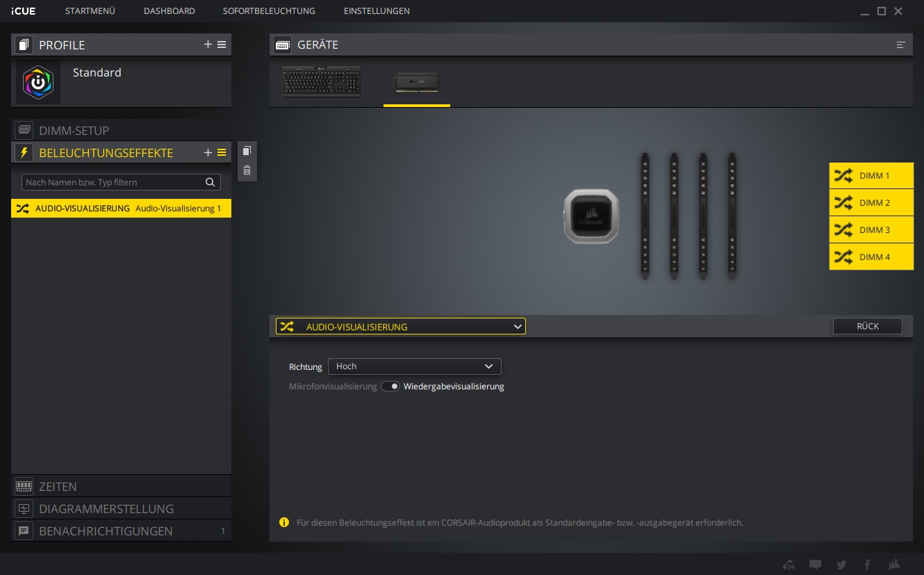Switch from Mikrofonvisualisierung to Wiedergabevisualisierung
This screenshot has width=924, height=575.
click(x=390, y=386)
